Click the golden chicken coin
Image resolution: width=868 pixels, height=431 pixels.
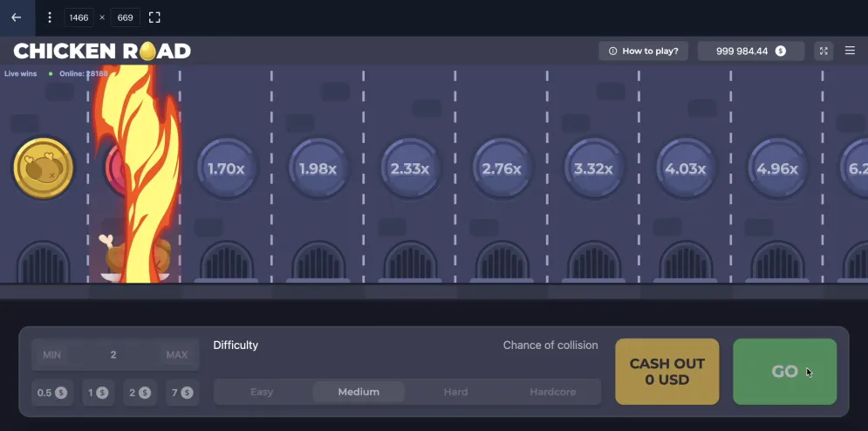44,168
